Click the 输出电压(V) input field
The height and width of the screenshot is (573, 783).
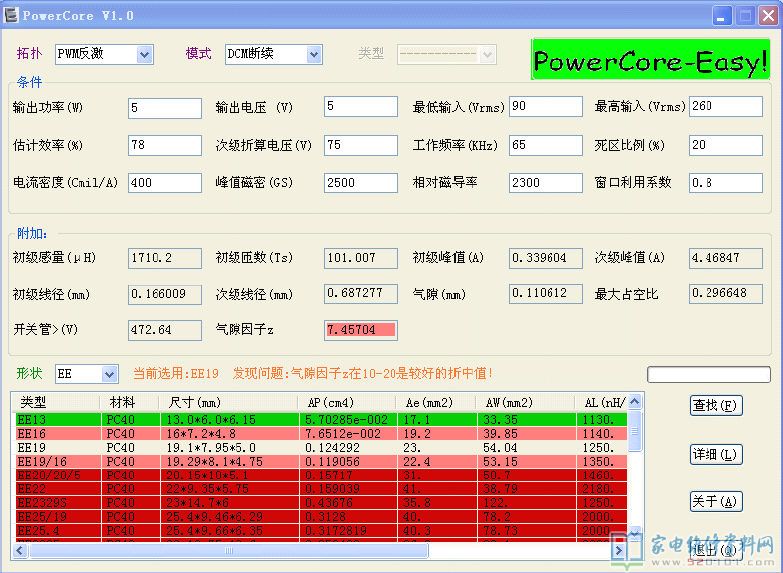(361, 106)
